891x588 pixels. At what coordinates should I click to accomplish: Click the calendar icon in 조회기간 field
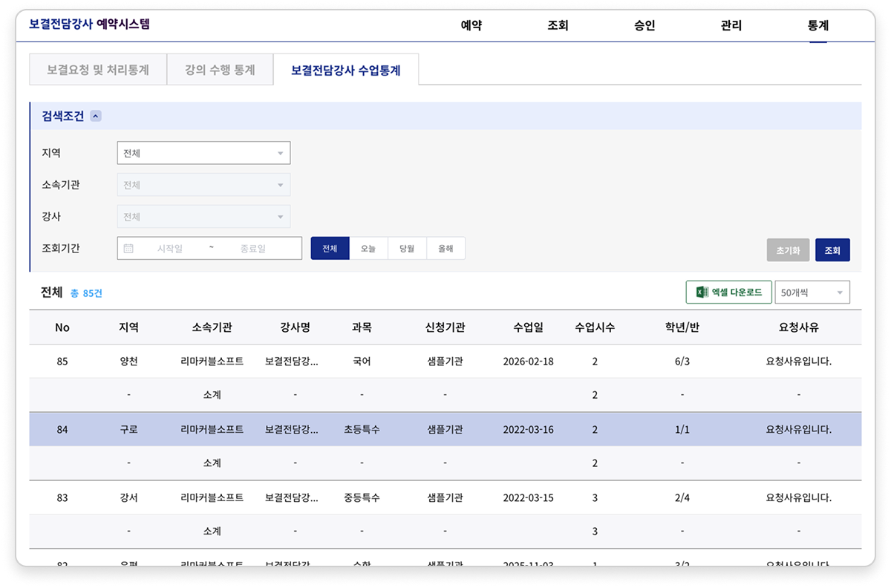pyautogui.click(x=128, y=249)
